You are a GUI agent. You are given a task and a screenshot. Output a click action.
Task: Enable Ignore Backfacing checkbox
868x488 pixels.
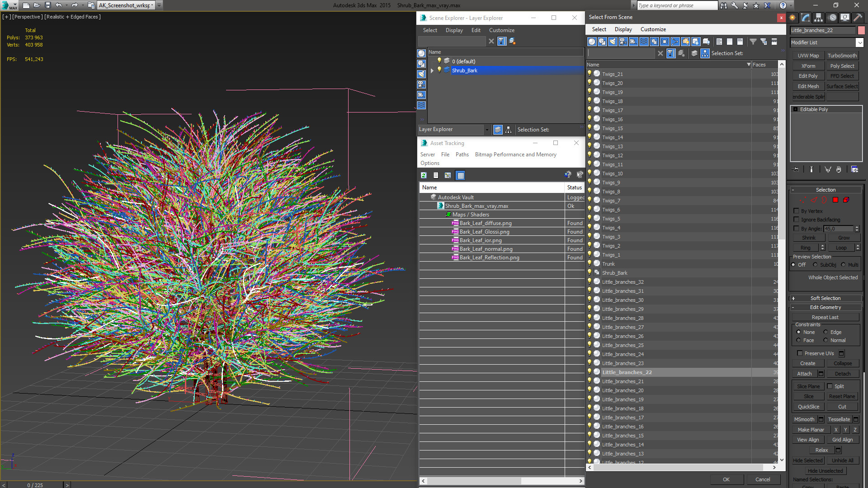797,220
